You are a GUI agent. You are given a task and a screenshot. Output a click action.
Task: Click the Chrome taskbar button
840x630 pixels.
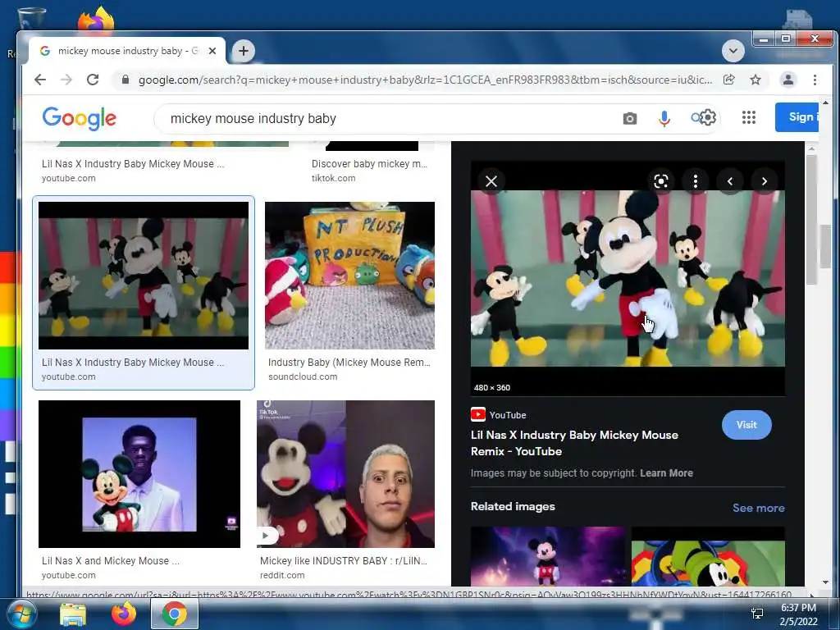(x=175, y=614)
